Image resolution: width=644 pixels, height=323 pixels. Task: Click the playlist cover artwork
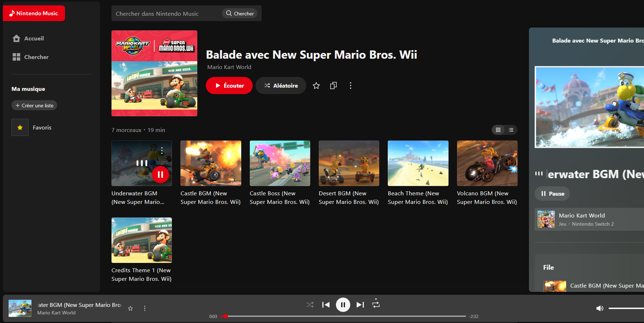click(x=154, y=73)
